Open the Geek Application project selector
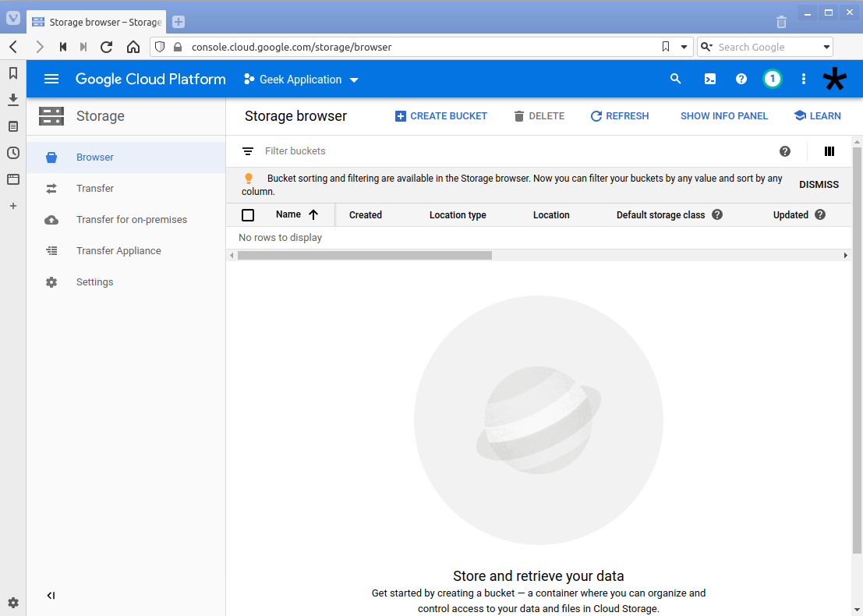The image size is (863, 616). click(301, 79)
